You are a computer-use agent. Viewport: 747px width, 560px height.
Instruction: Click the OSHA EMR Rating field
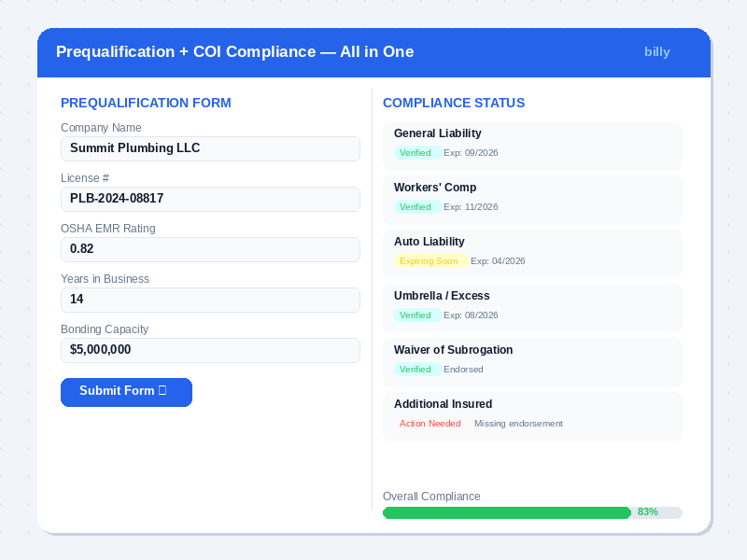click(x=210, y=249)
